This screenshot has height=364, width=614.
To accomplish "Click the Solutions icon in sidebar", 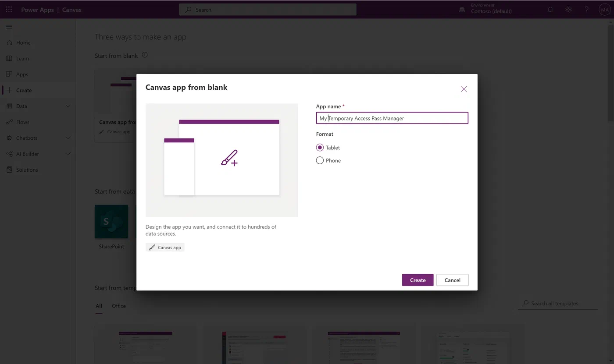I will (x=9, y=170).
